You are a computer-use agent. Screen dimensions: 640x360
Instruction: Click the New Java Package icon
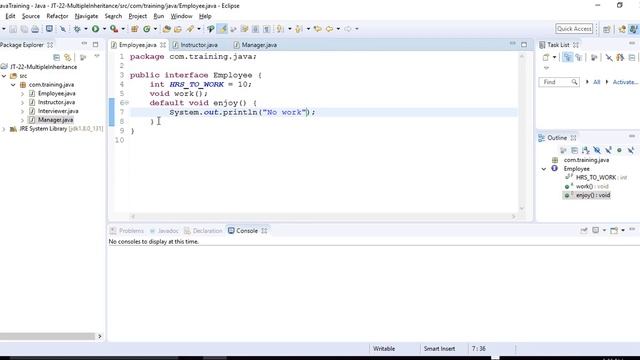(x=134, y=29)
